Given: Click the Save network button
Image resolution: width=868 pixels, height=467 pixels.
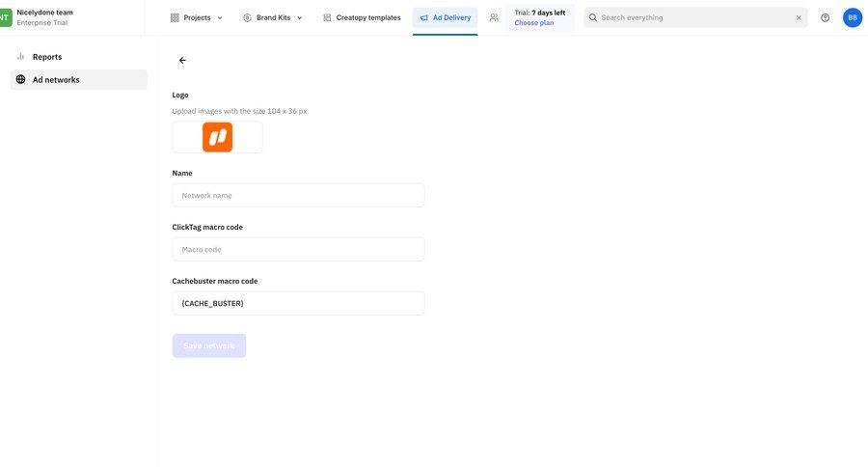Looking at the screenshot, I should click(208, 345).
